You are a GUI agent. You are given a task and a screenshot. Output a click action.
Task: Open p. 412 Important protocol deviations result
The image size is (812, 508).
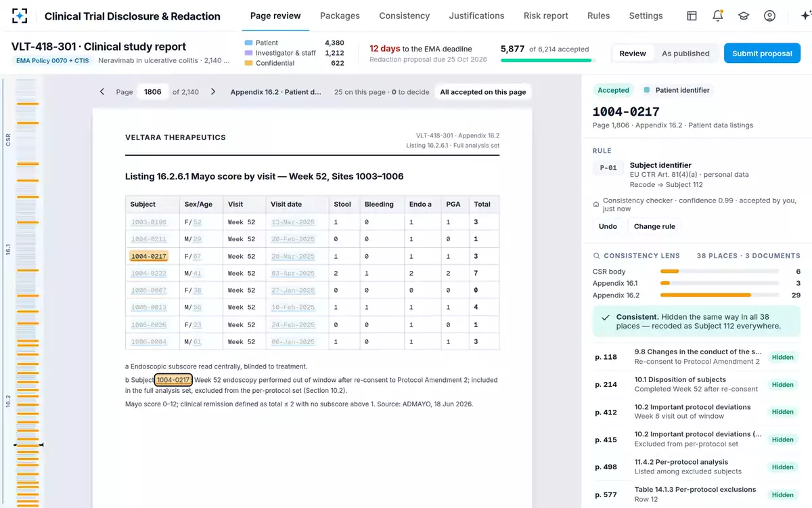tap(696, 412)
